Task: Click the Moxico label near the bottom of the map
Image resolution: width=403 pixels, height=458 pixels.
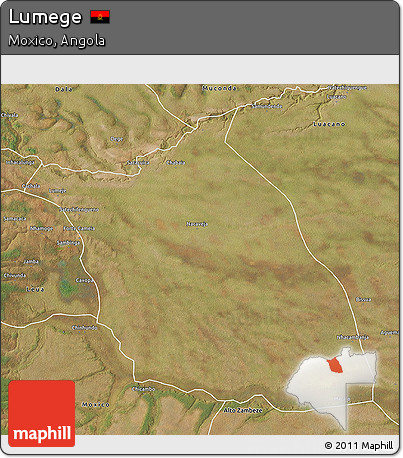Action: pyautogui.click(x=96, y=404)
